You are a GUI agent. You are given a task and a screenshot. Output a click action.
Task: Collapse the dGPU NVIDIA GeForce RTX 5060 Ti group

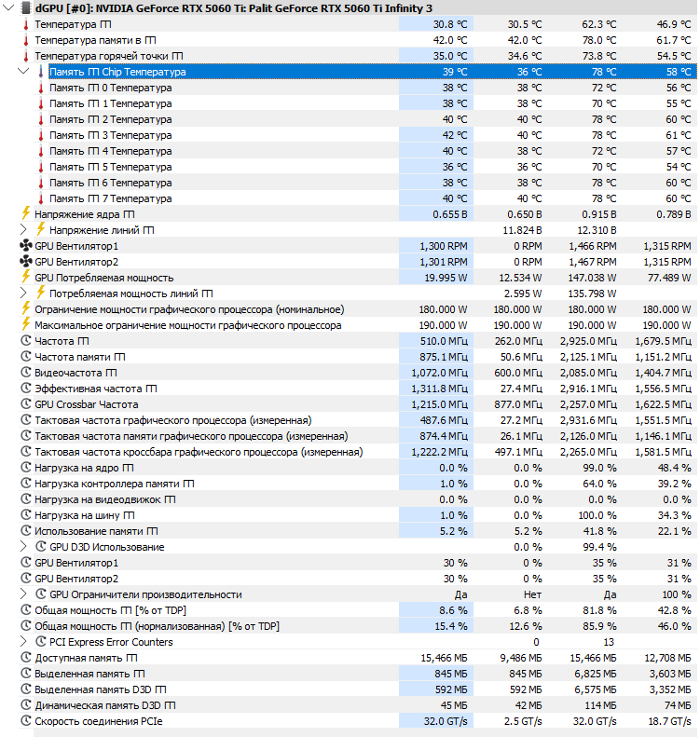coord(8,7)
